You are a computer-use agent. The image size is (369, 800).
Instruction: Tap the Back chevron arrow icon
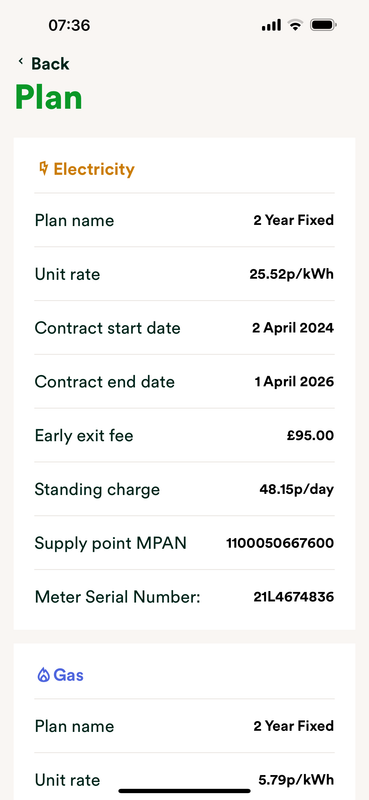point(21,62)
